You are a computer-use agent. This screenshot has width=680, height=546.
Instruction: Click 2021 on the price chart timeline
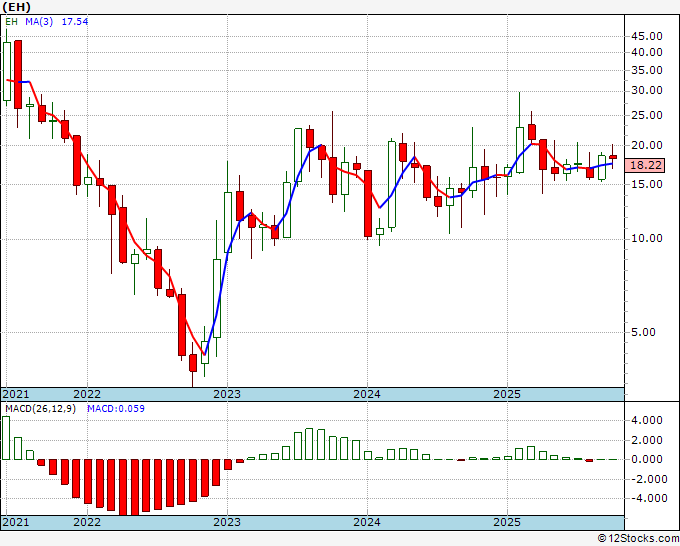click(16, 394)
